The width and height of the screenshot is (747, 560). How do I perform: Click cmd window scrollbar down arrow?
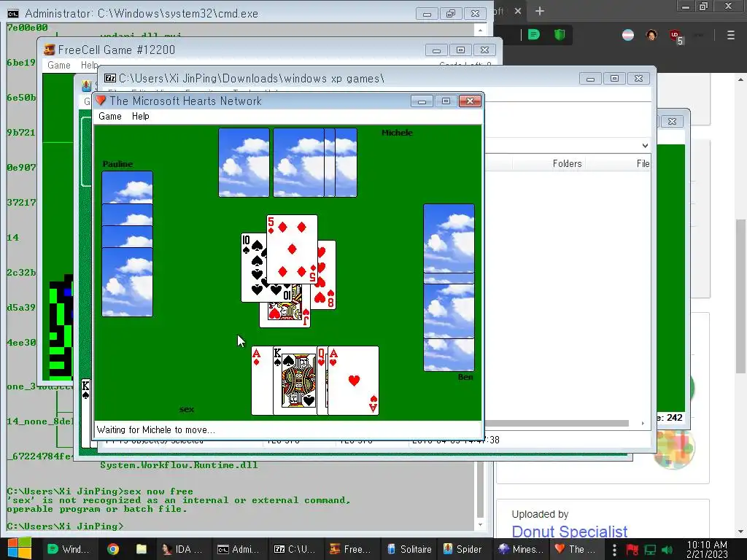coord(480,525)
